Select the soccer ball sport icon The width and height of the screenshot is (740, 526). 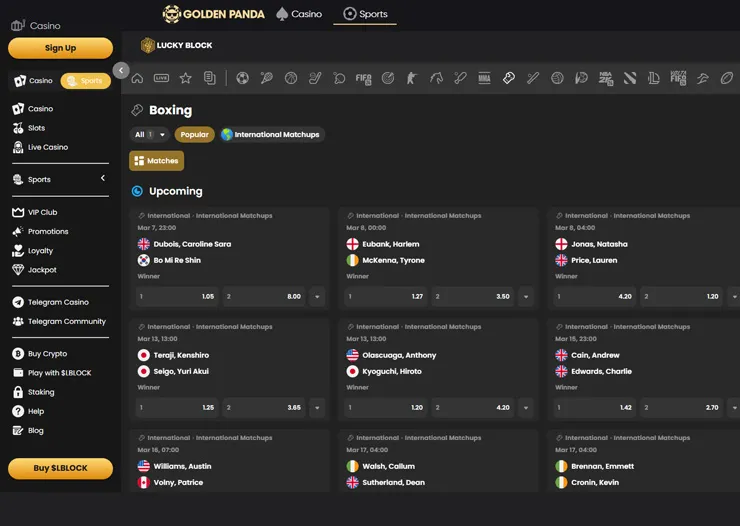242,78
